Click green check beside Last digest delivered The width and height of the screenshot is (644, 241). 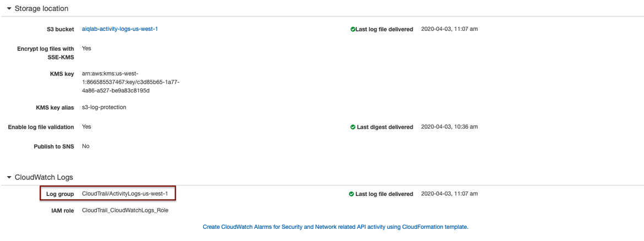(x=353, y=127)
